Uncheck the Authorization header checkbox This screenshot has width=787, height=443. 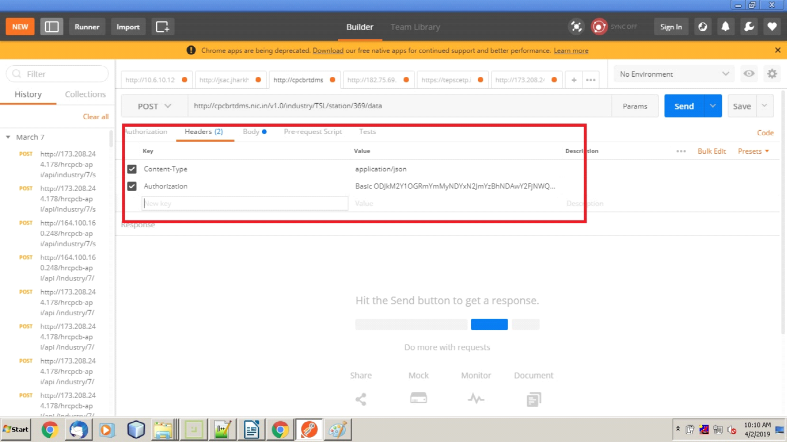coord(132,186)
